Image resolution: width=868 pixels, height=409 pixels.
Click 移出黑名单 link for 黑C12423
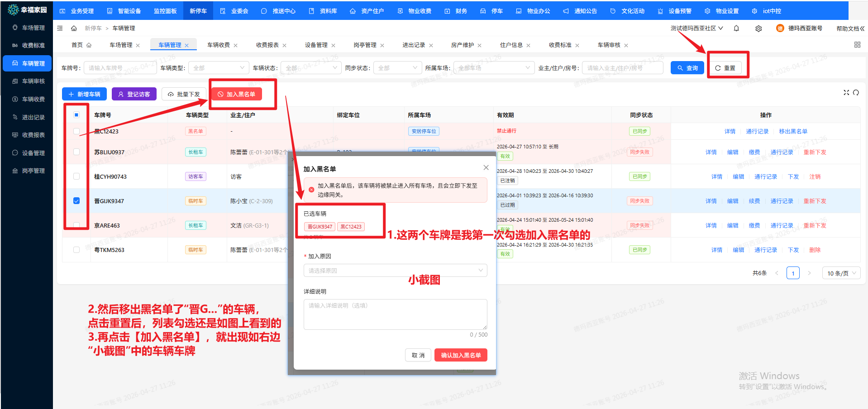[x=793, y=132]
